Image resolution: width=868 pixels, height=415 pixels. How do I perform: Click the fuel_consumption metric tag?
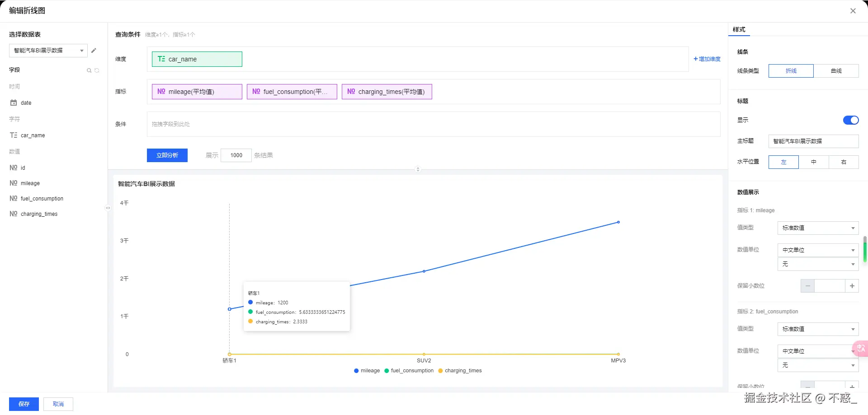(292, 92)
